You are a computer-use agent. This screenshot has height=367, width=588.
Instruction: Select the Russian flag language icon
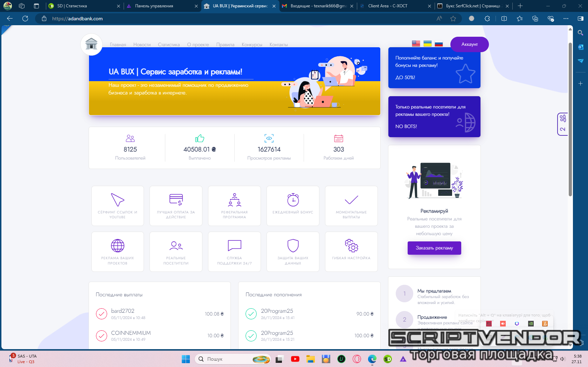coord(439,44)
